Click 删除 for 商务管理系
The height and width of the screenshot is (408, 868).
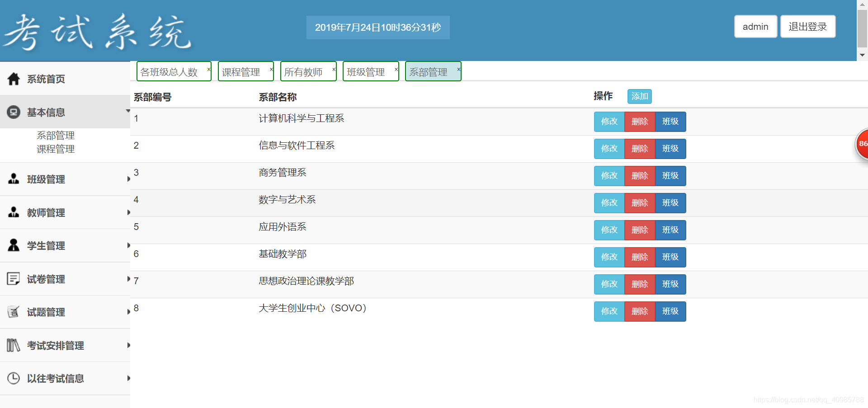640,176
